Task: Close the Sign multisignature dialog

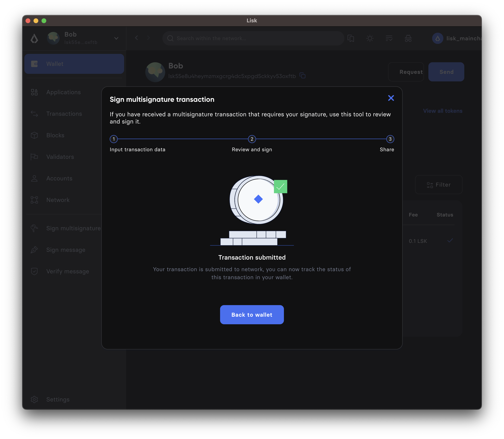Action: click(391, 98)
